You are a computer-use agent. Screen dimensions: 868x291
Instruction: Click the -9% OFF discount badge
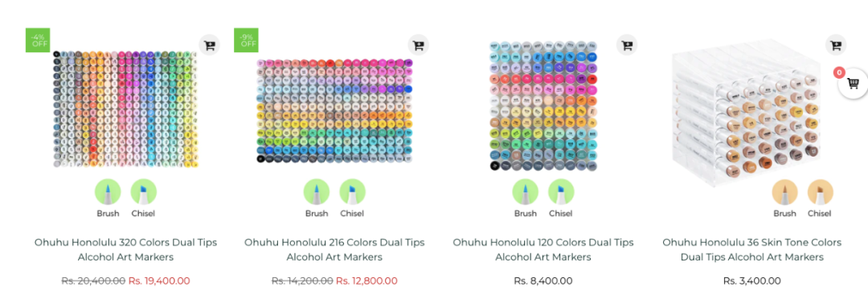[247, 40]
